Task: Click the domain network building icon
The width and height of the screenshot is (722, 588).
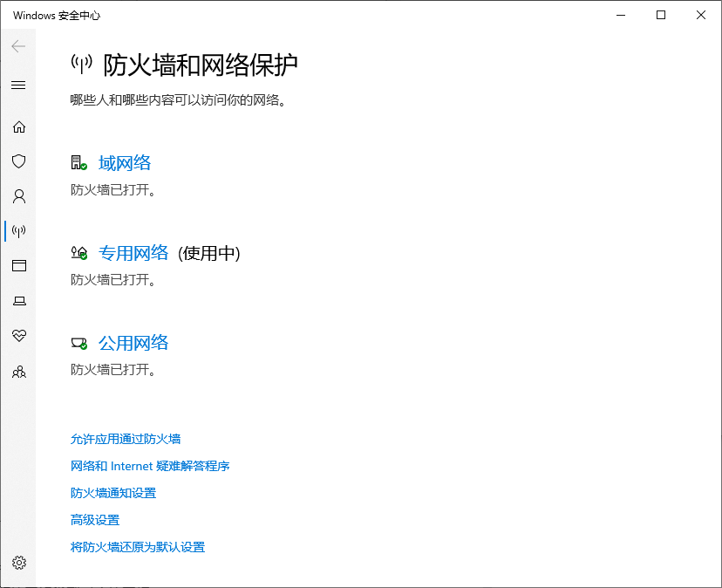Action: [x=78, y=162]
